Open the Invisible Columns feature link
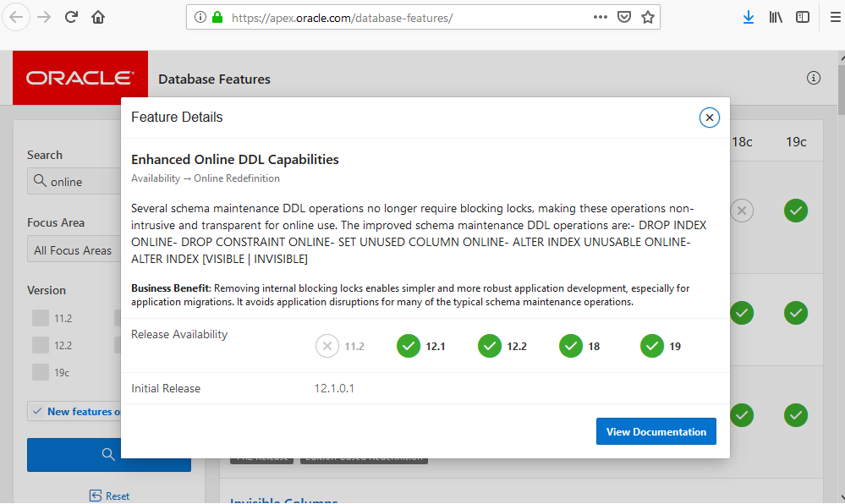The width and height of the screenshot is (845, 504). (x=283, y=501)
